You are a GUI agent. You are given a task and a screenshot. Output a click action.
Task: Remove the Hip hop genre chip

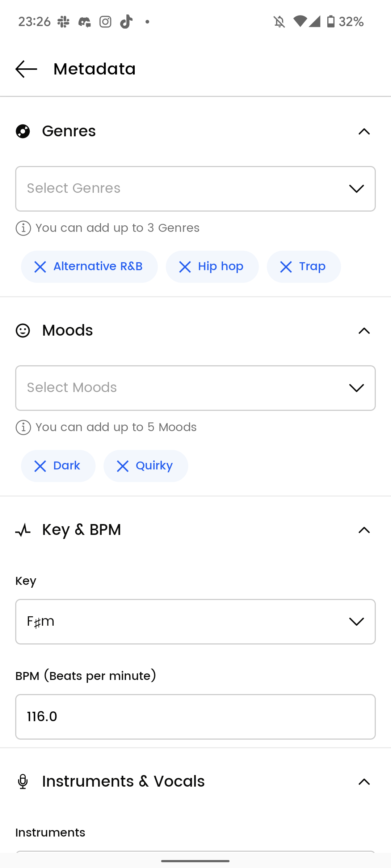(185, 267)
